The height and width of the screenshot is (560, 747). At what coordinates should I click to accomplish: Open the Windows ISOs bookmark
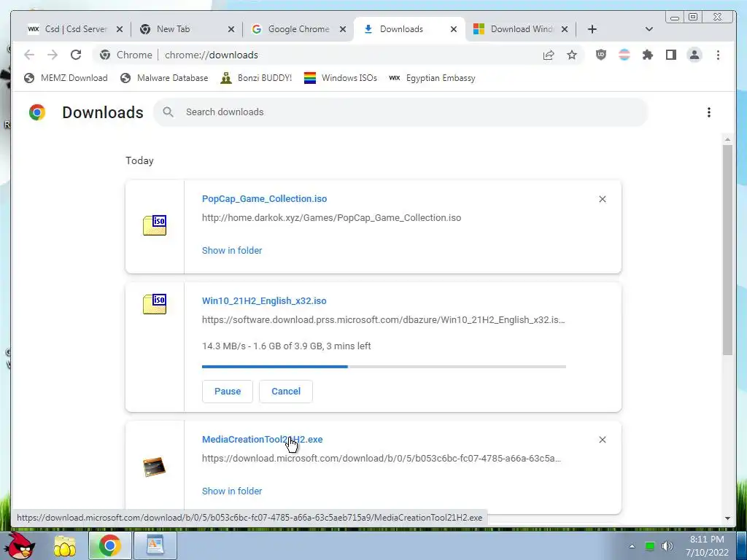tap(341, 77)
